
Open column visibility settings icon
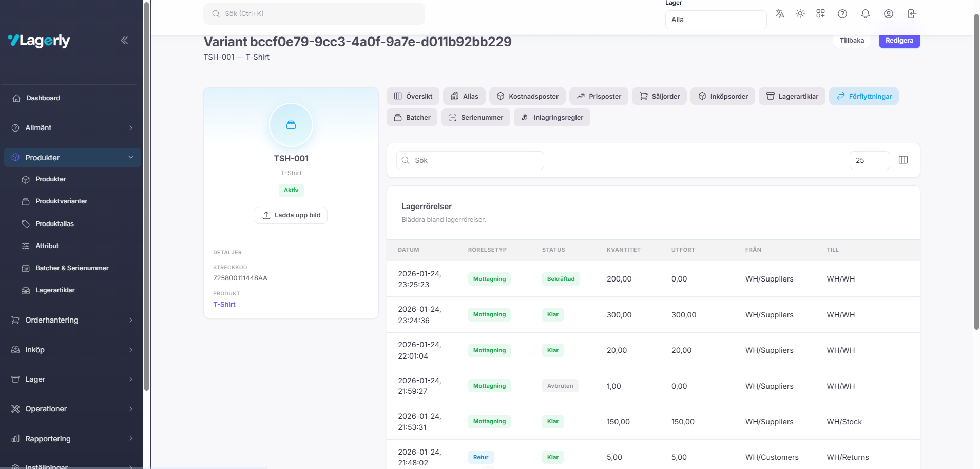[904, 160]
